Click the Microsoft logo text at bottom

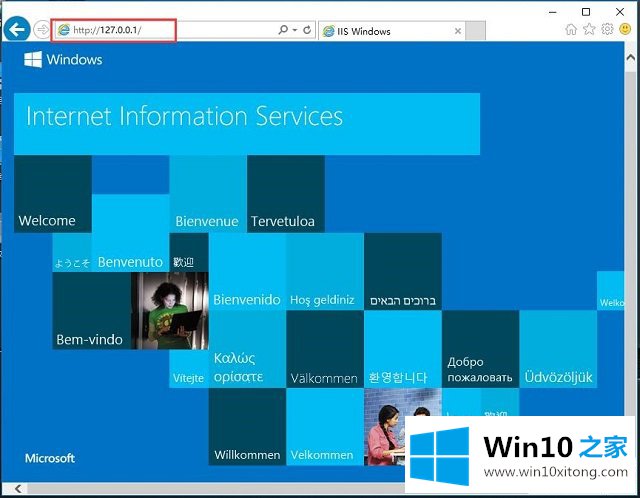click(x=50, y=458)
